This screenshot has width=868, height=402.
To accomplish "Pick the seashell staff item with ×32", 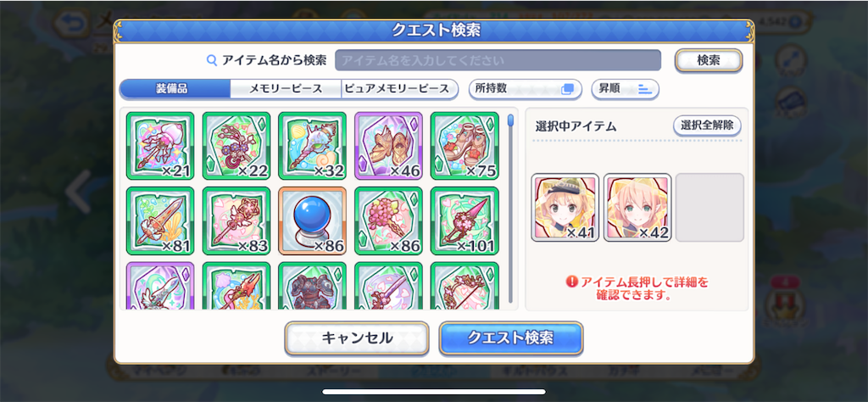I will [x=312, y=146].
